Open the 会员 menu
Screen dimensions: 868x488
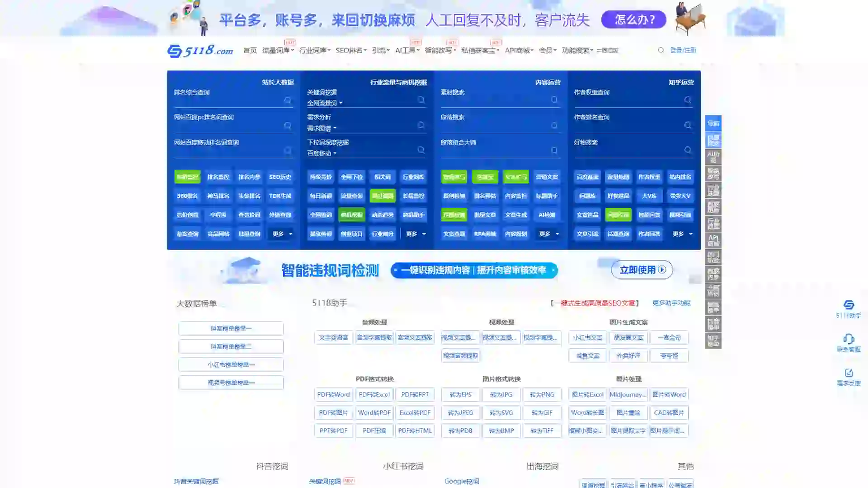pyautogui.click(x=548, y=50)
